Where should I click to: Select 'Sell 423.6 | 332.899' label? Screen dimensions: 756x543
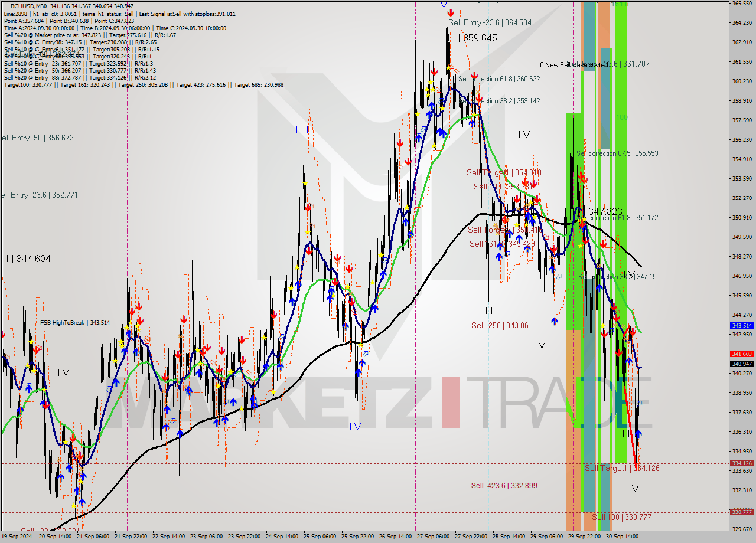click(x=504, y=486)
